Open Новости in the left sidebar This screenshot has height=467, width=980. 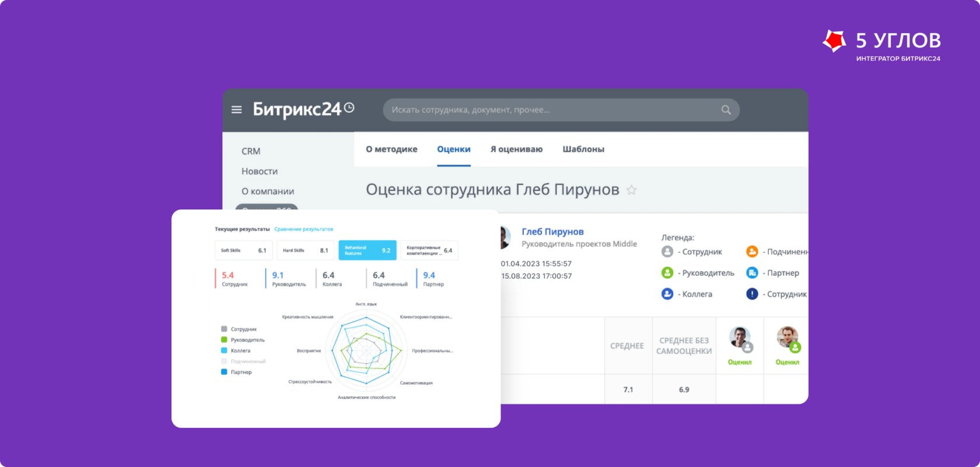click(x=260, y=171)
